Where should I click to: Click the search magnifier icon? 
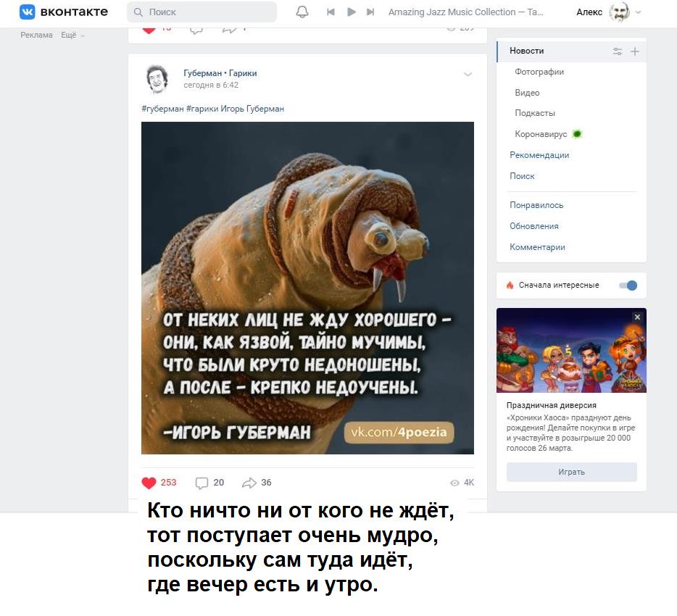[x=138, y=12]
